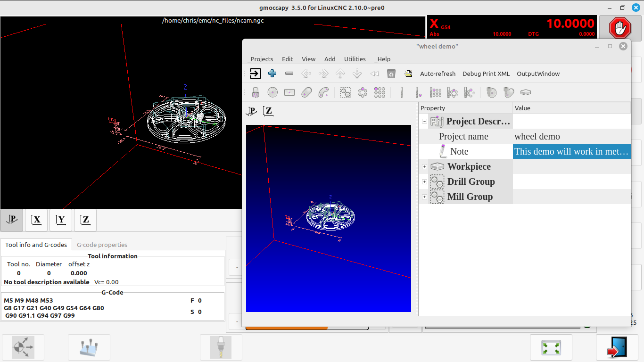The image size is (644, 362).
Task: Click the move-left arrow icon in wheel demo toolbar
Action: [306, 74]
